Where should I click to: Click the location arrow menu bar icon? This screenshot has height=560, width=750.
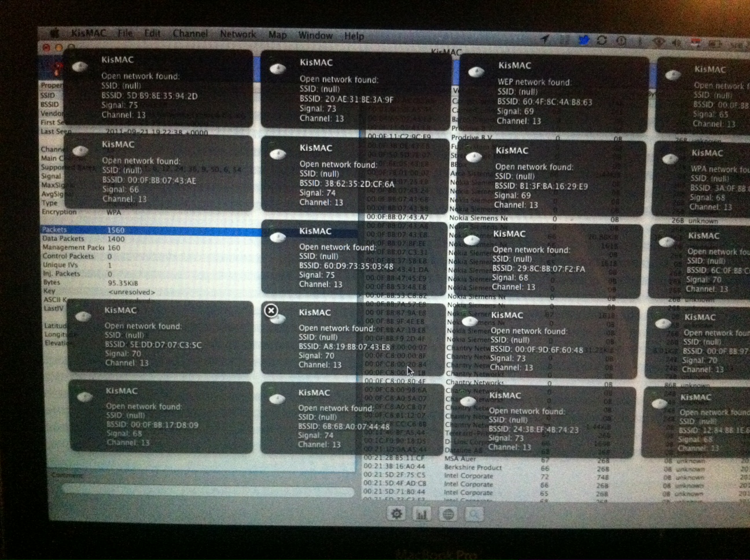pyautogui.click(x=545, y=39)
